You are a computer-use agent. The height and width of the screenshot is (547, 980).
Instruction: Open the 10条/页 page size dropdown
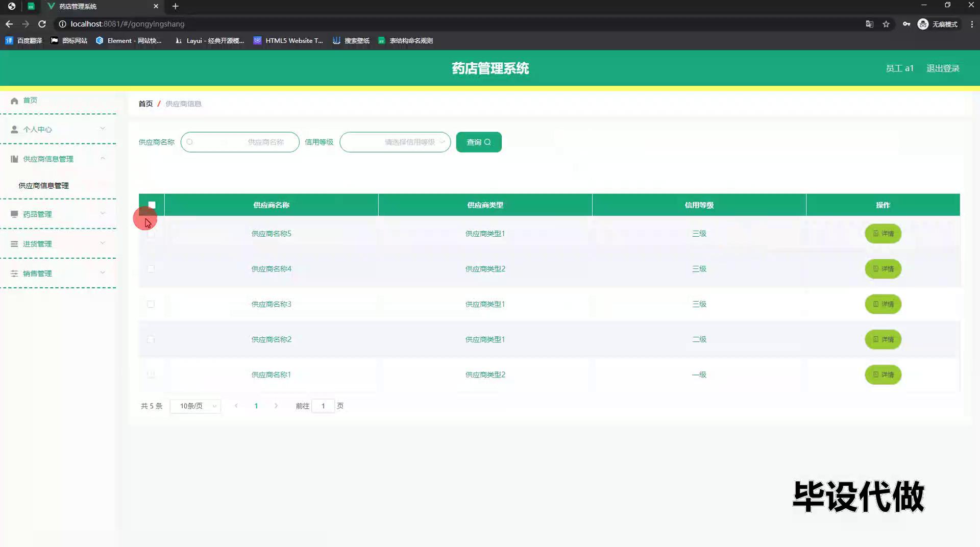[195, 406]
